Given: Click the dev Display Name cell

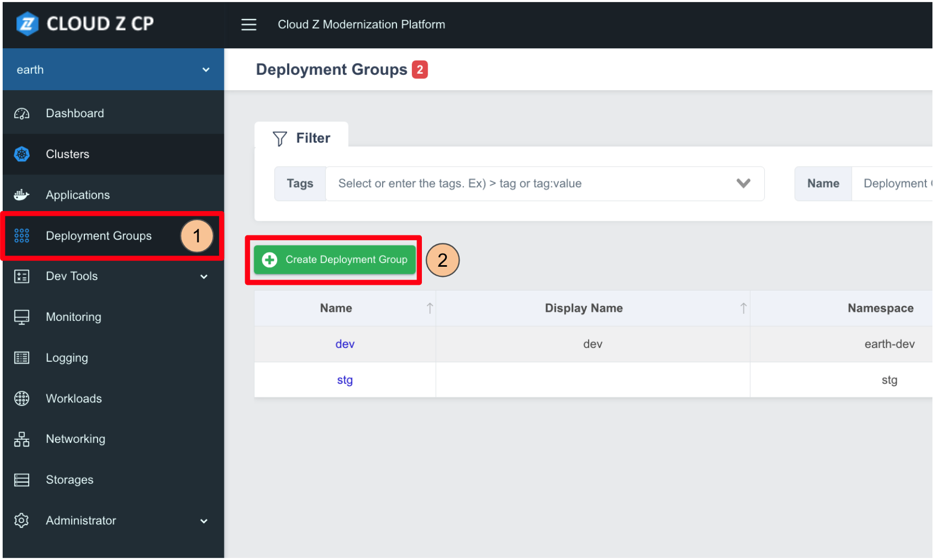Looking at the screenshot, I should (593, 344).
